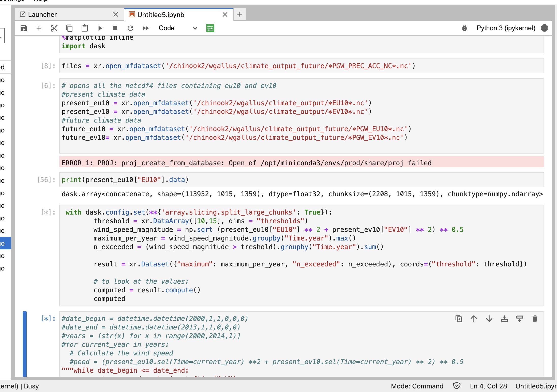Screen dimensions: 557x392
Task: Open kernel selector Python 3 (ipykernel)
Action: [x=506, y=28]
